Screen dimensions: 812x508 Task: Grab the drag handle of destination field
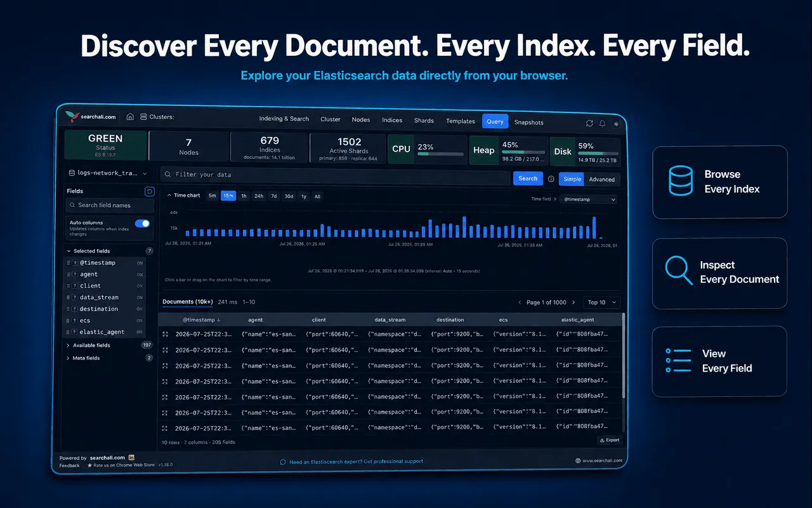pyautogui.click(x=69, y=309)
